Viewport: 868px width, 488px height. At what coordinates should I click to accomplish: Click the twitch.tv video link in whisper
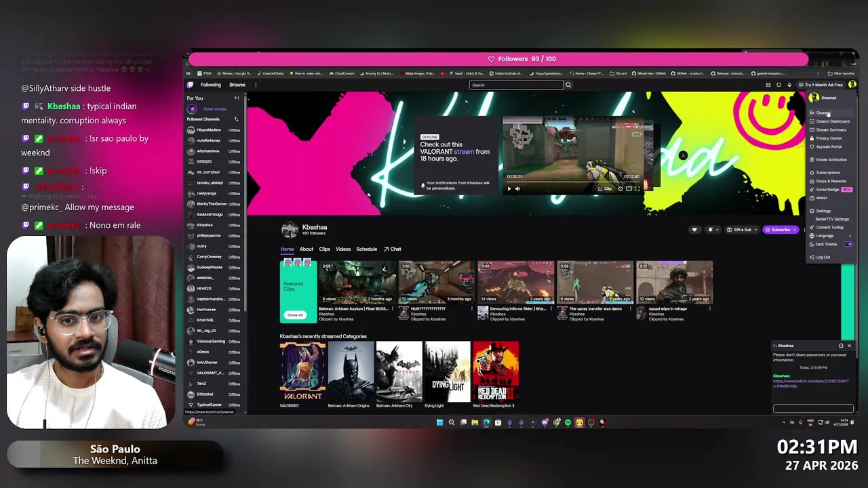point(811,383)
